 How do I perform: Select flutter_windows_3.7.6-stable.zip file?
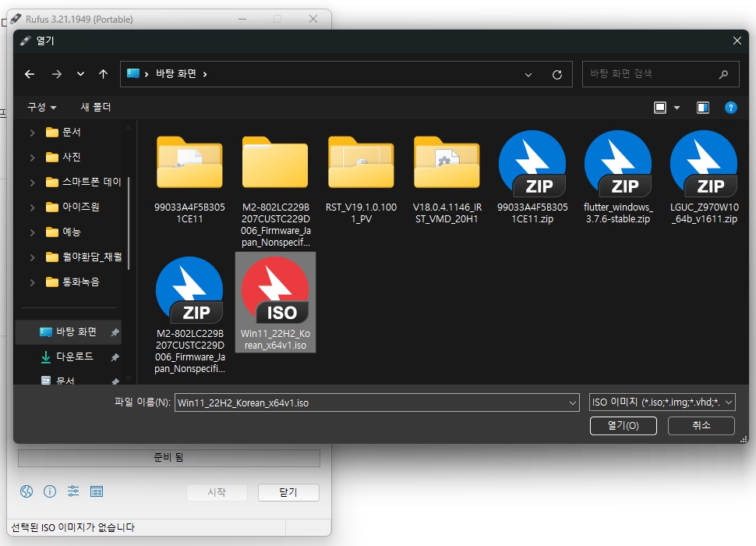coord(618,178)
